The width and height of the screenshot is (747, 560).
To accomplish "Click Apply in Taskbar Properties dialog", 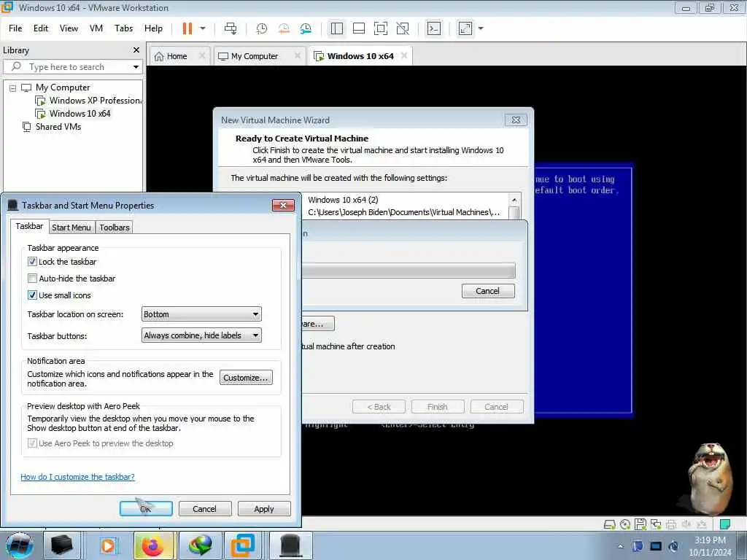I will click(x=264, y=508).
